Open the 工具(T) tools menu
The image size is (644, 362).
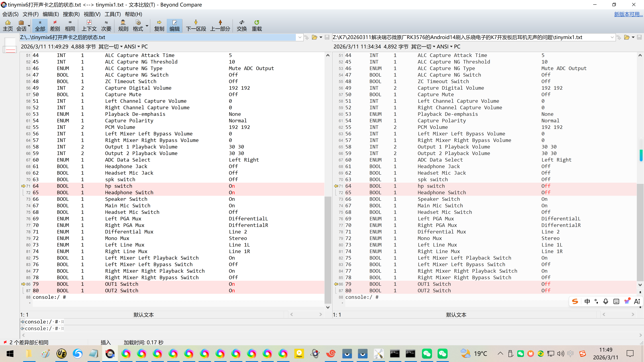[x=113, y=14]
